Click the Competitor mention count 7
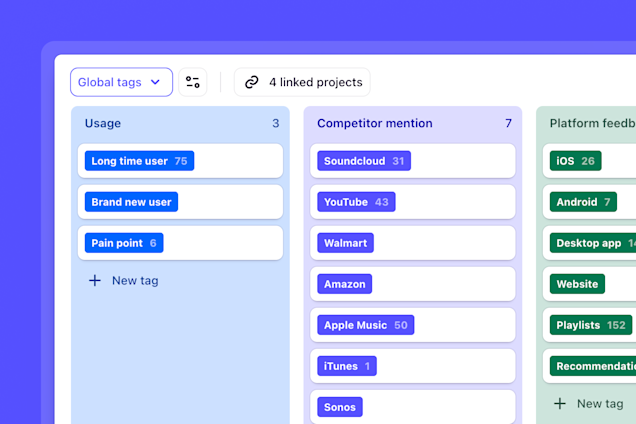636x424 pixels. (x=508, y=123)
